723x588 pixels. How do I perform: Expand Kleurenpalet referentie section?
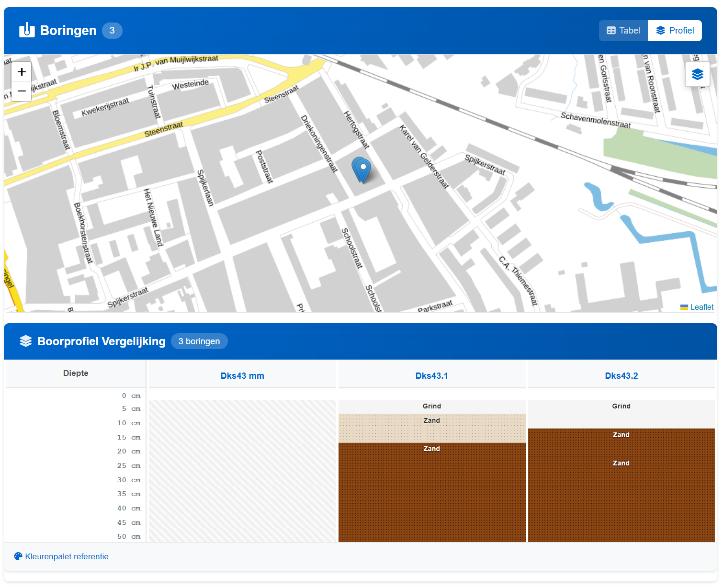point(67,556)
